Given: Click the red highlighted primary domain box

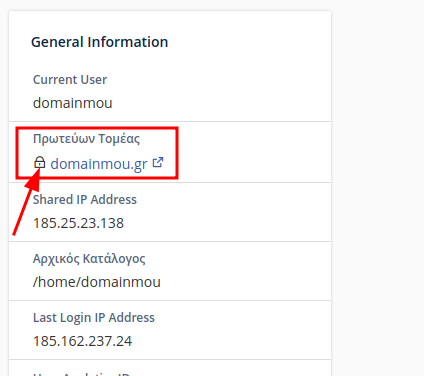Looking at the screenshot, I should pyautogui.click(x=97, y=153).
